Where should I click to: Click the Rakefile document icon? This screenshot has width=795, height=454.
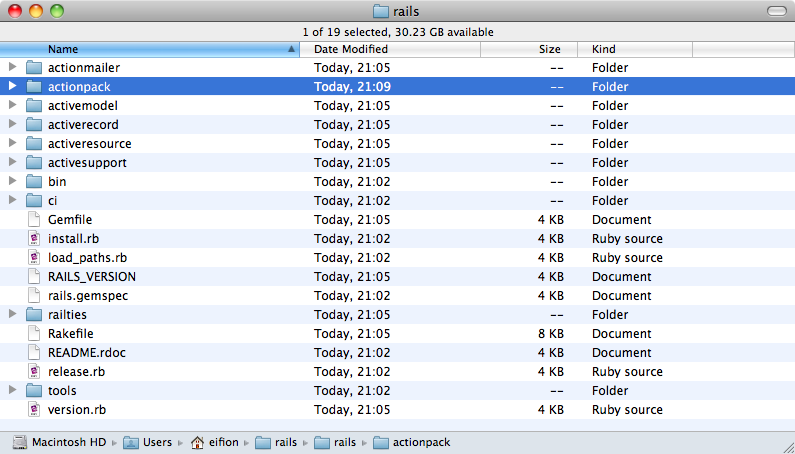pyautogui.click(x=34, y=333)
